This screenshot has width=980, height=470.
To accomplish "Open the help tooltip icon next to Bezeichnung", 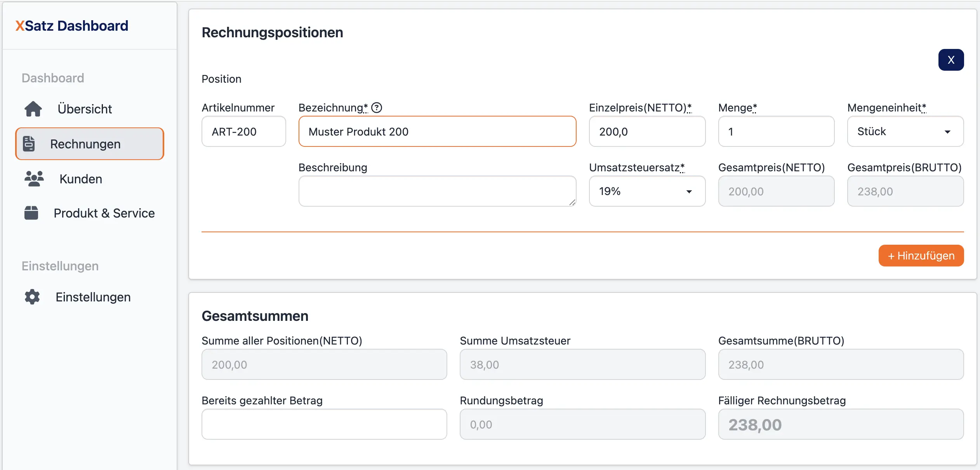I will tap(376, 107).
